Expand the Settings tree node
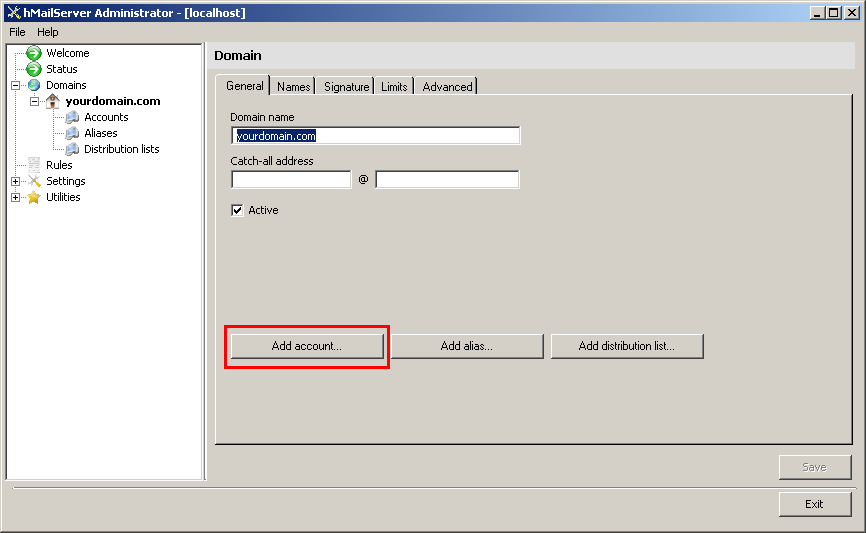 pos(15,182)
